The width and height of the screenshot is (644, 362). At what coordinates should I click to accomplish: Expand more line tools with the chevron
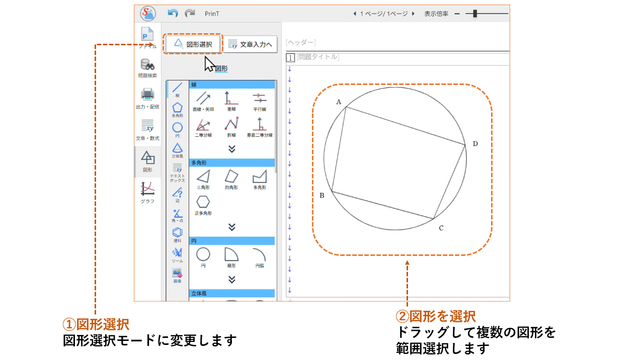tap(232, 148)
